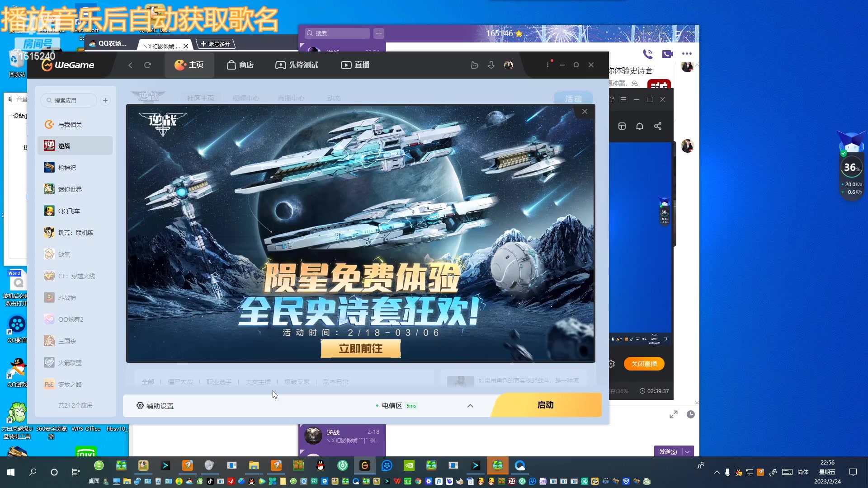The height and width of the screenshot is (488, 868).
Task: Expand the 电信区 server selector arrow
Action: pos(470,406)
